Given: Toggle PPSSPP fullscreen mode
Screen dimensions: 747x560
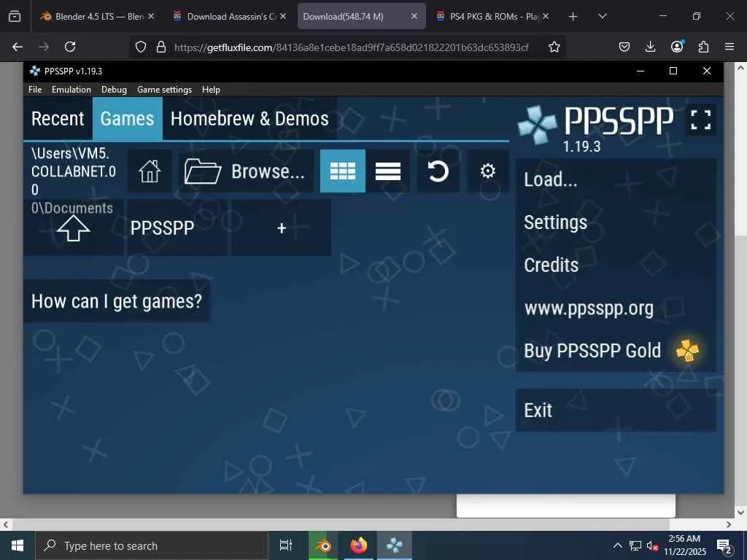Looking at the screenshot, I should 701,120.
